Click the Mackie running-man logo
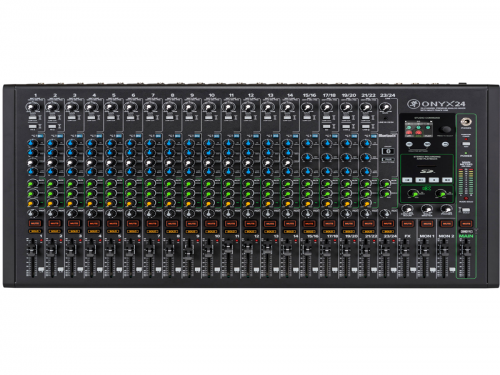This screenshot has height=375, width=500. point(413,104)
